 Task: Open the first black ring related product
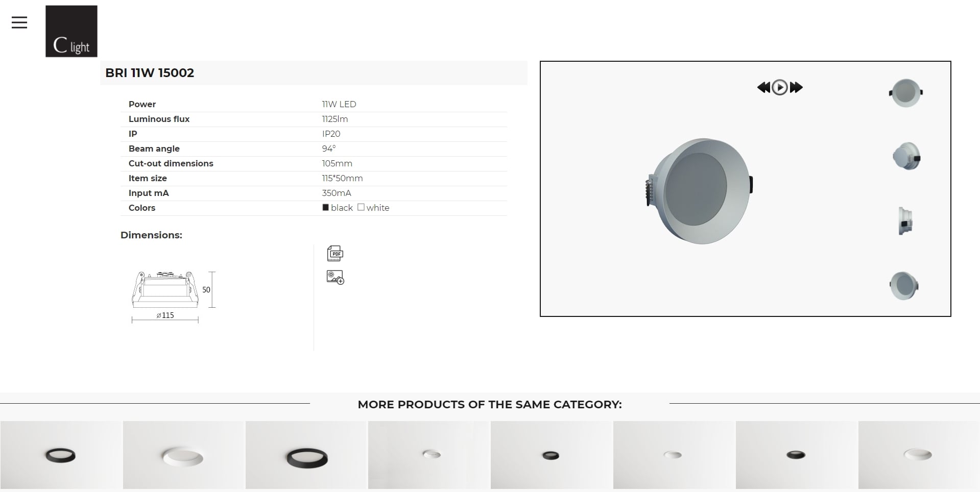(61, 455)
